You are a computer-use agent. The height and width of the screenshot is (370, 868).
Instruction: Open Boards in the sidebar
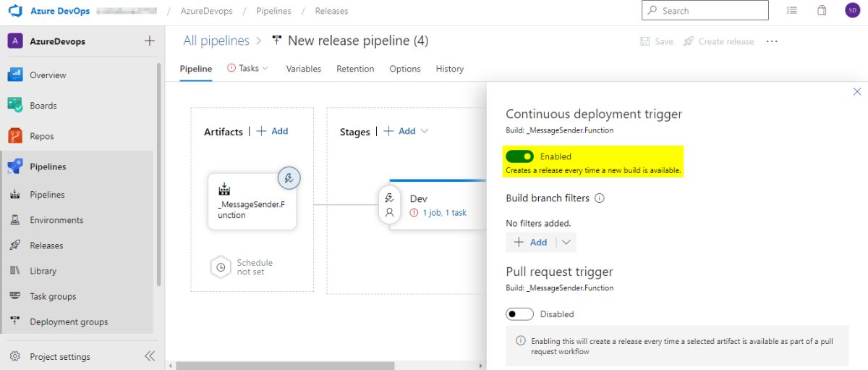43,106
